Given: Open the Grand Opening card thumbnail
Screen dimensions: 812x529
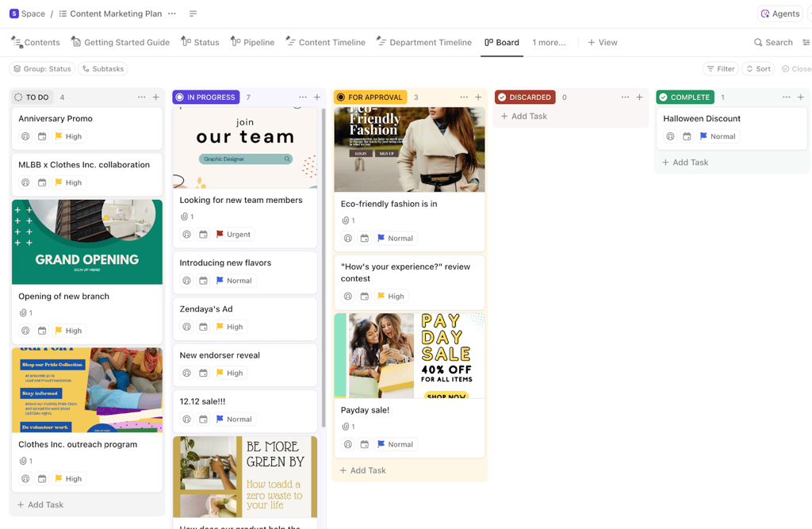Looking at the screenshot, I should [x=87, y=242].
